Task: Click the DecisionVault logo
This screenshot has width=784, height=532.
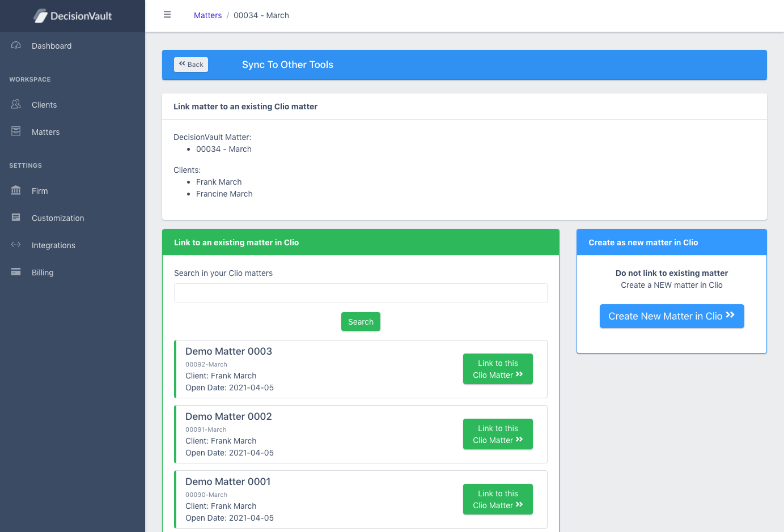Action: click(73, 16)
